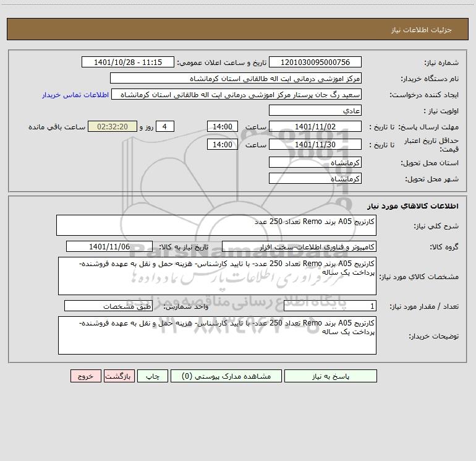Click price validity time 14:00 field
The height and width of the screenshot is (461, 476).
[x=222, y=144]
